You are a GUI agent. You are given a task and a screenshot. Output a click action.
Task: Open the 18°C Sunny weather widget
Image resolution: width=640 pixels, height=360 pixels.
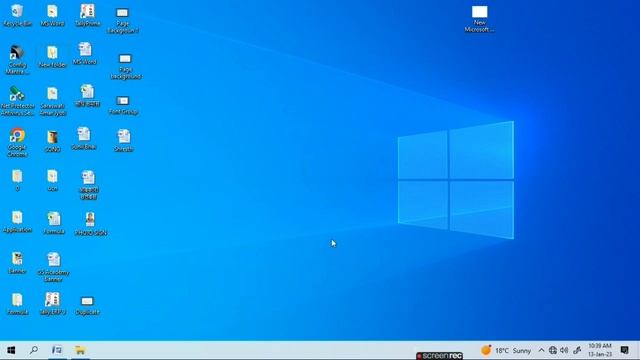click(506, 350)
